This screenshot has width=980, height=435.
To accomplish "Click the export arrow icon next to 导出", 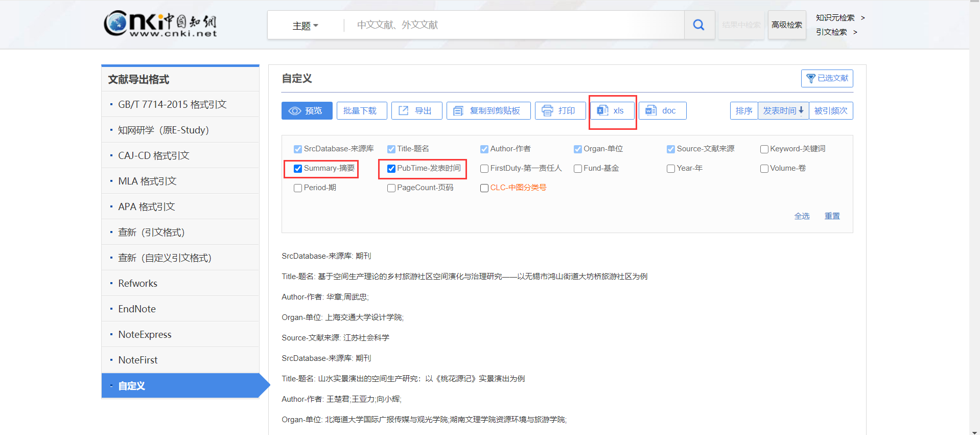I will pyautogui.click(x=404, y=110).
